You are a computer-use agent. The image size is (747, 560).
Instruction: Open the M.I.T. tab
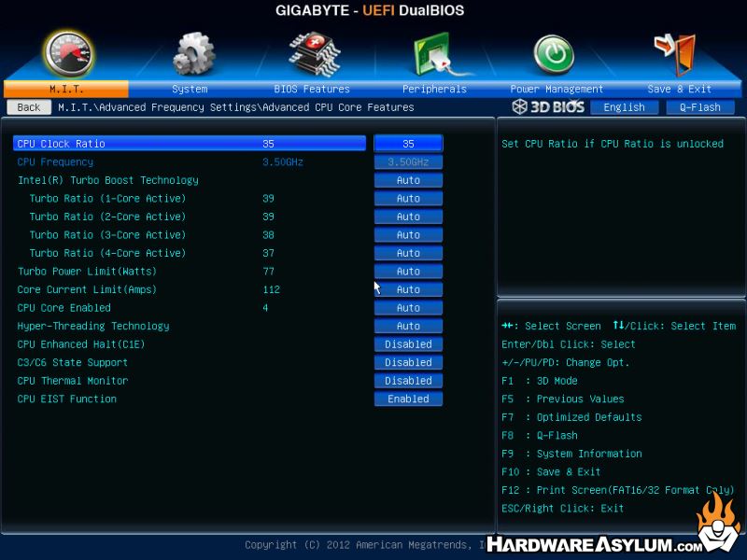(65, 89)
